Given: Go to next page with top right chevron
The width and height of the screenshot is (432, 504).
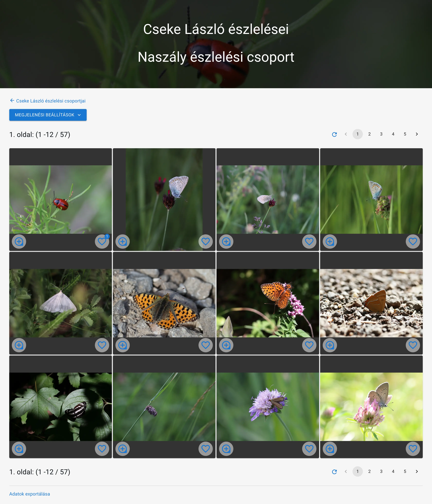Looking at the screenshot, I should (417, 134).
